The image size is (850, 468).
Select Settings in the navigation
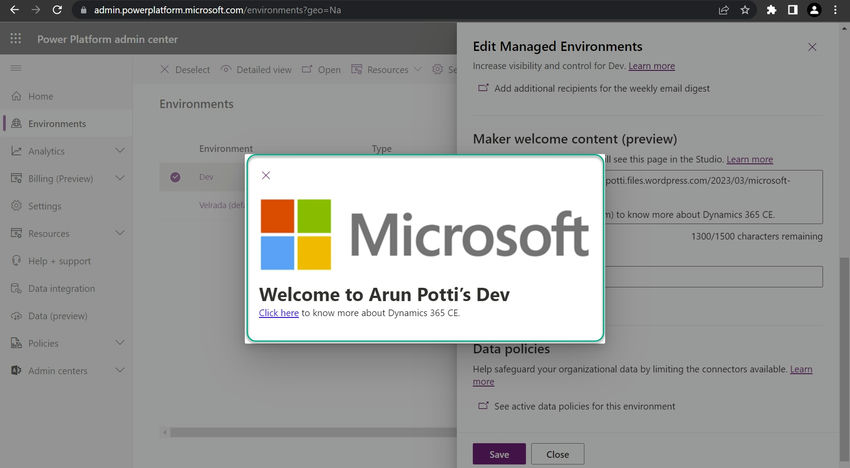click(x=44, y=206)
